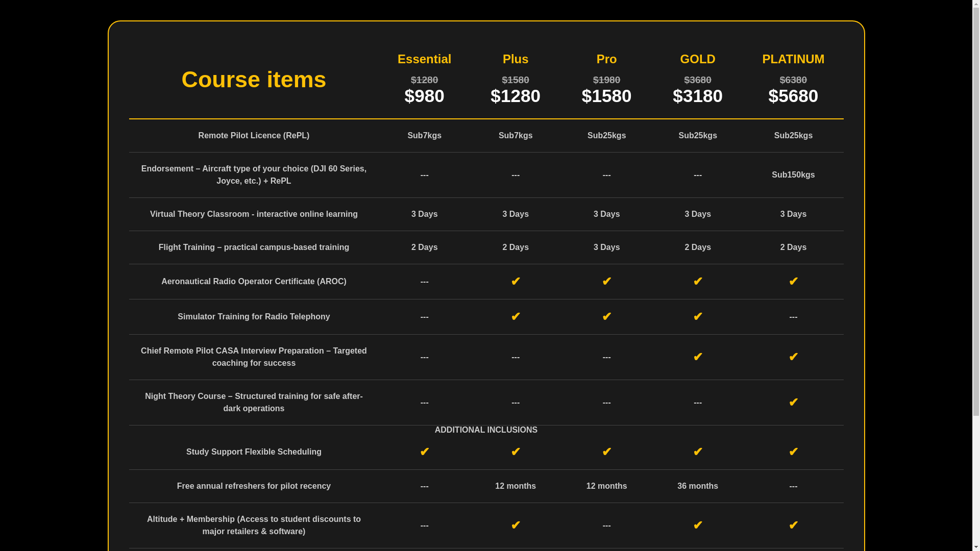The image size is (980, 551).
Task: Click Aeronautical Radio Operator Certificate label
Action: [x=254, y=282]
